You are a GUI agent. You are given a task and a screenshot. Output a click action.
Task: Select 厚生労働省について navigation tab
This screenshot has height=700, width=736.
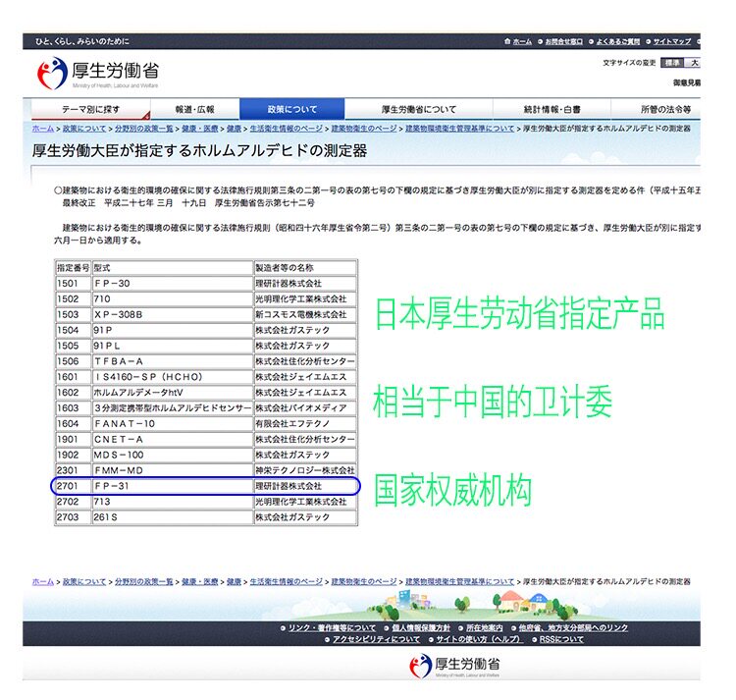click(x=419, y=109)
